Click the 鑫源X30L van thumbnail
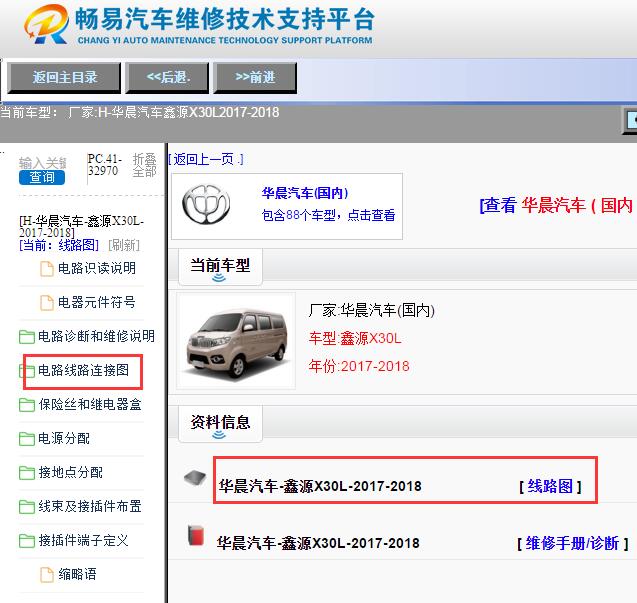The image size is (637, 603). [236, 341]
